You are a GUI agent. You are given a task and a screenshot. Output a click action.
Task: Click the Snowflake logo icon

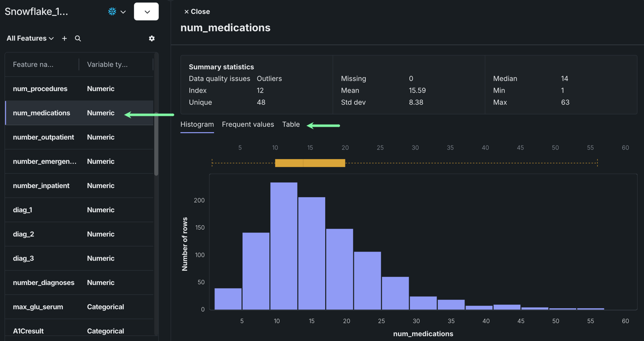112,11
